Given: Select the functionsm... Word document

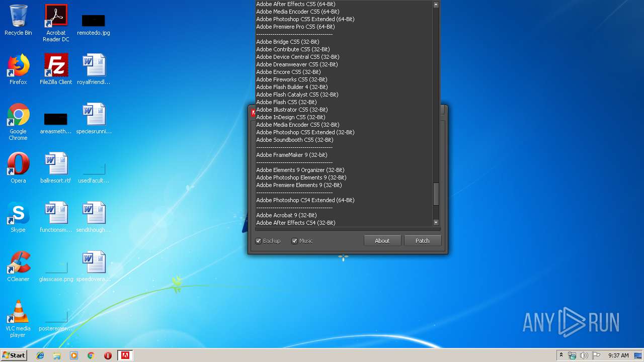Looking at the screenshot, I should click(56, 217).
